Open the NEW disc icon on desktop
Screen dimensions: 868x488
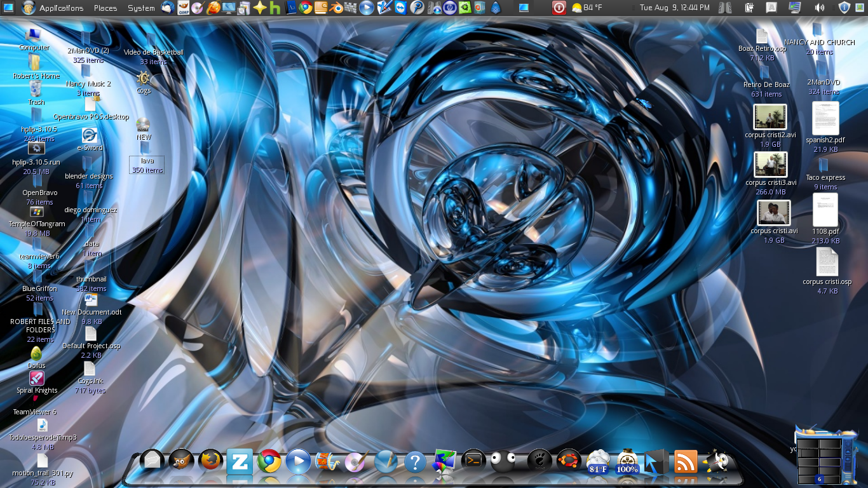tap(144, 129)
